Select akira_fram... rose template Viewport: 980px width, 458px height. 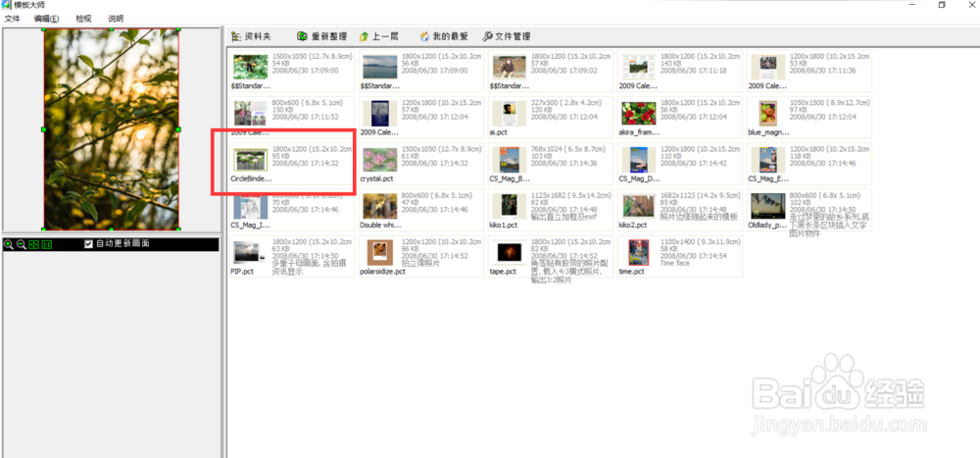680,117
